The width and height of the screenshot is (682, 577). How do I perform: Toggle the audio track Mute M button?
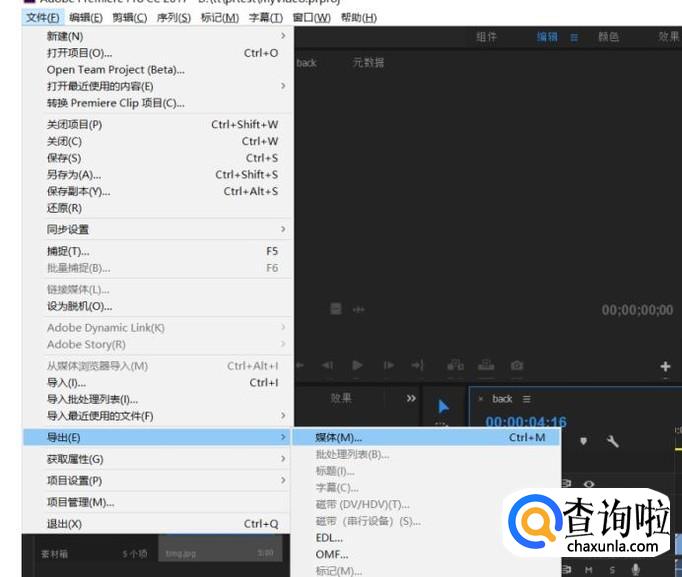588,570
